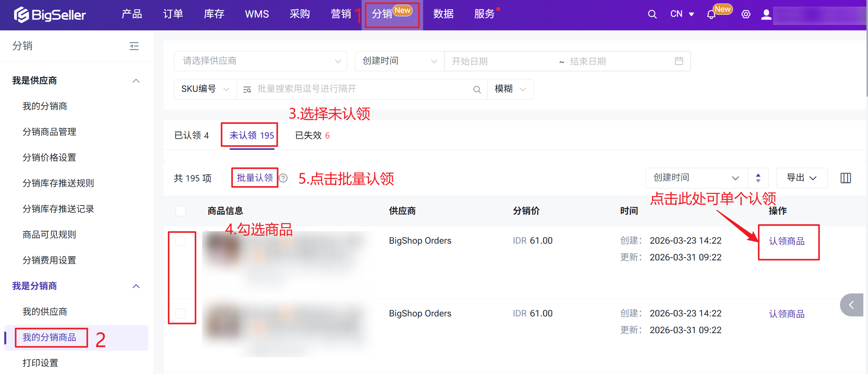Open the column settings icon next to 导出
This screenshot has height=374, width=868.
[x=845, y=178]
